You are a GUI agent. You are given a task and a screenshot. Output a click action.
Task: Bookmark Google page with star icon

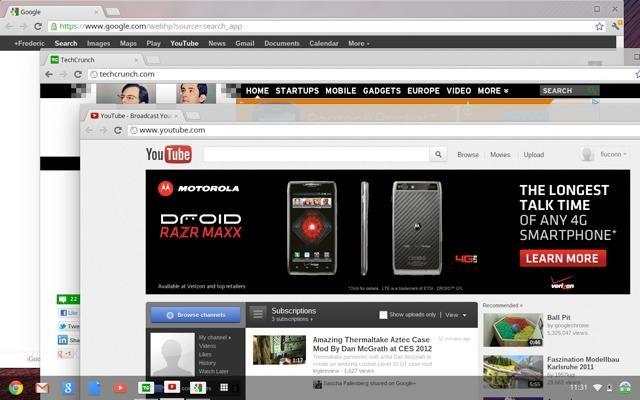599,26
